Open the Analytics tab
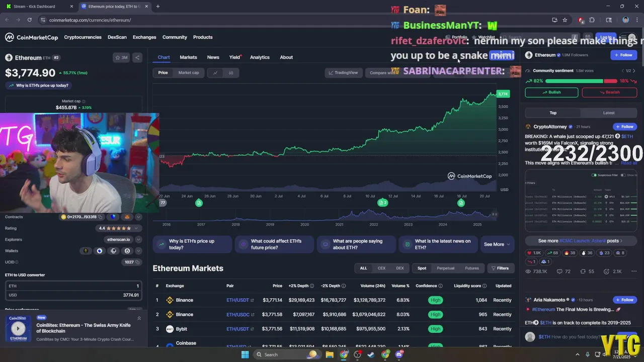 tap(260, 57)
